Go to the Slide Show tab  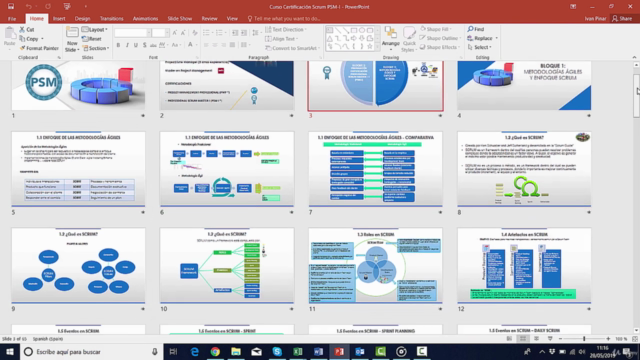pyautogui.click(x=180, y=19)
